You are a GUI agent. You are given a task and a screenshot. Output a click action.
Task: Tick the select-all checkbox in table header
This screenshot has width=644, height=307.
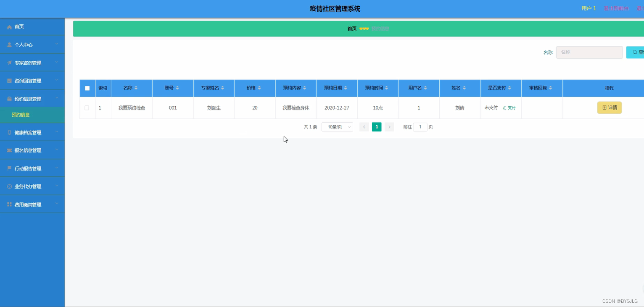click(87, 88)
